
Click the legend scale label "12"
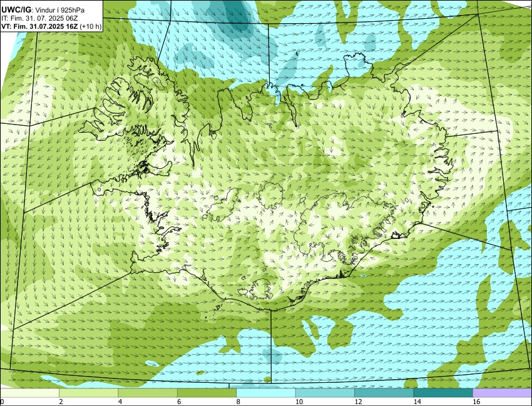point(358,402)
